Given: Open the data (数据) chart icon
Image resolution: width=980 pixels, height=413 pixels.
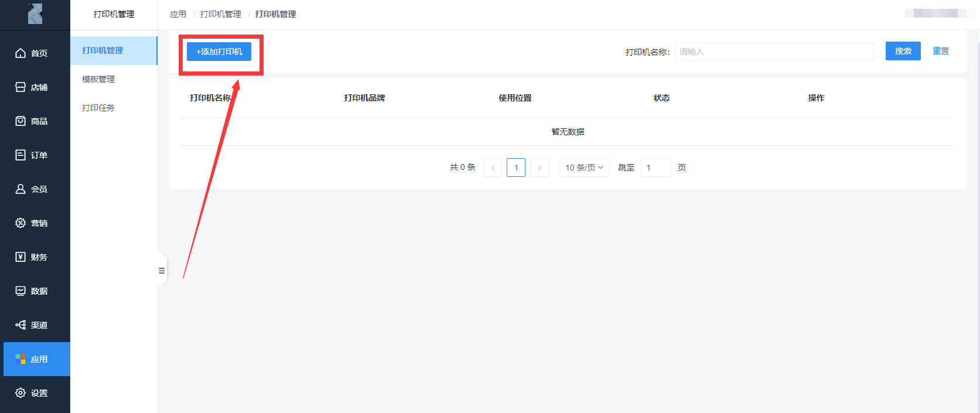Looking at the screenshot, I should 21,291.
